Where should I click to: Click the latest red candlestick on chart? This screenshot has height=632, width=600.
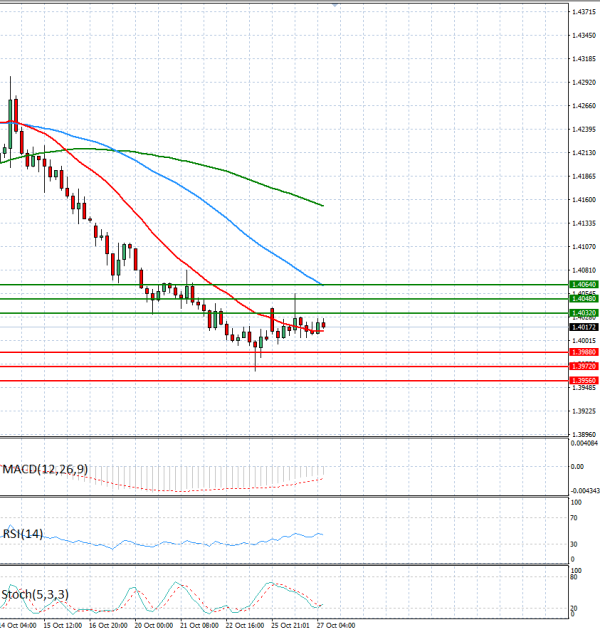(324, 325)
